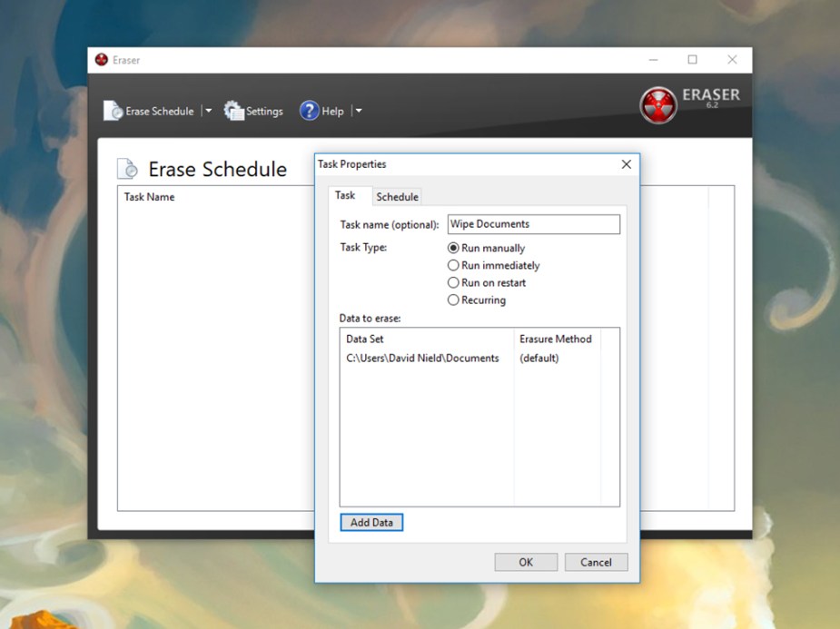Screen dimensions: 840x629
Task: Click the Eraser app icon in title bar
Action: pyautogui.click(x=102, y=60)
